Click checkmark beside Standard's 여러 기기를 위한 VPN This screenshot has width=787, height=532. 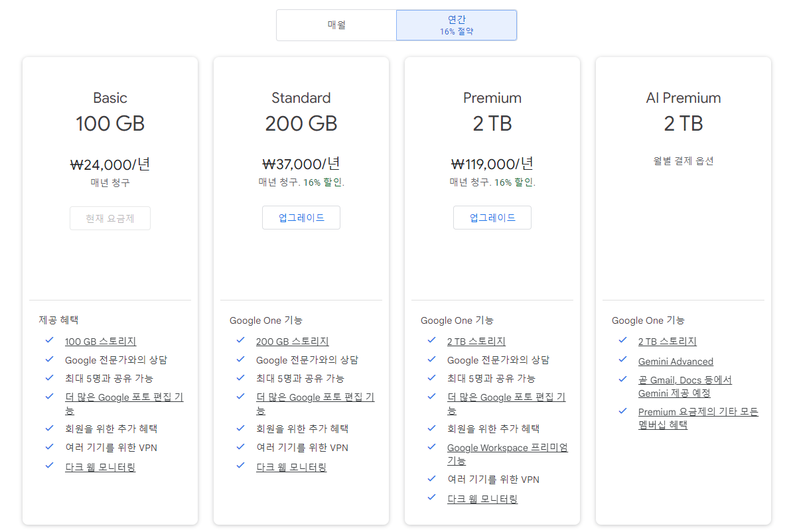pyautogui.click(x=240, y=446)
